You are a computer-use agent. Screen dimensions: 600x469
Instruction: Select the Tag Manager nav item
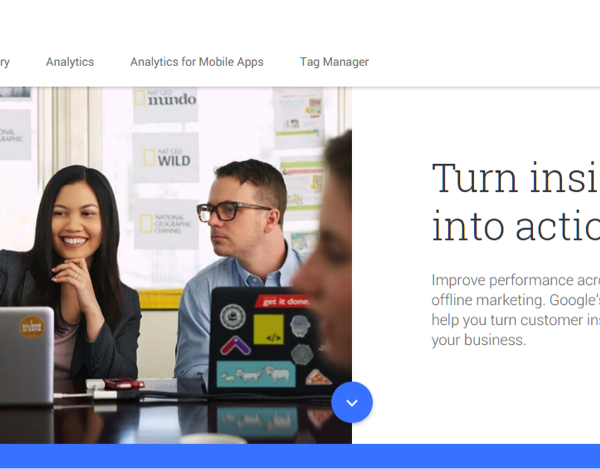point(334,62)
